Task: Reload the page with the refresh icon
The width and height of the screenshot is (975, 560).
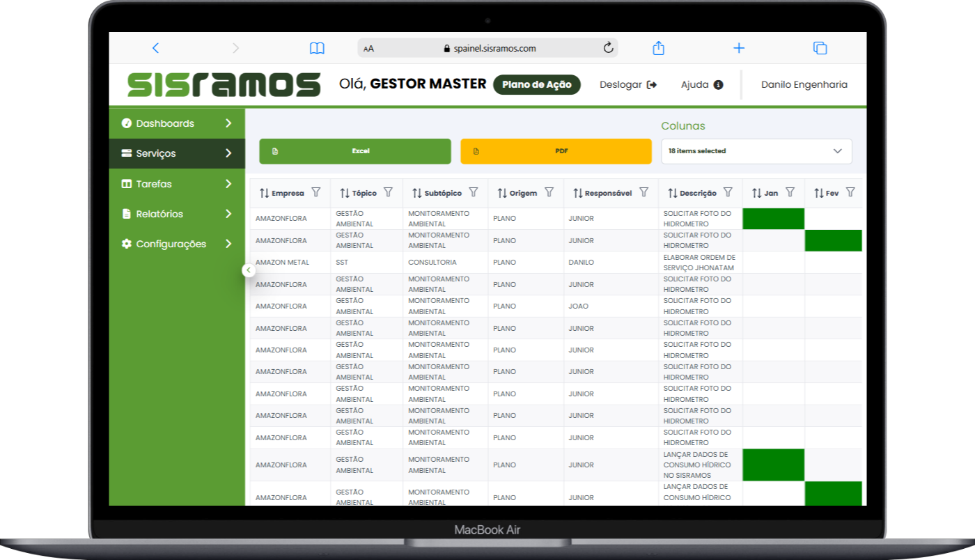Action: click(608, 48)
